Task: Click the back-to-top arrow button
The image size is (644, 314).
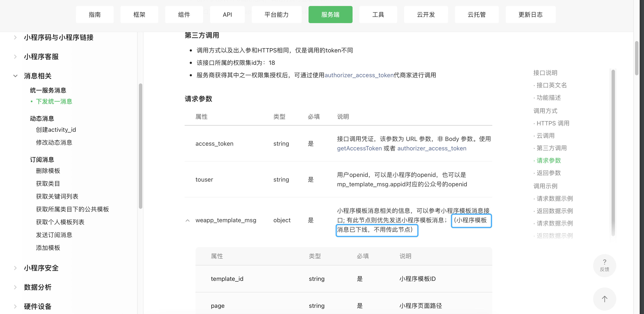Action: click(604, 299)
